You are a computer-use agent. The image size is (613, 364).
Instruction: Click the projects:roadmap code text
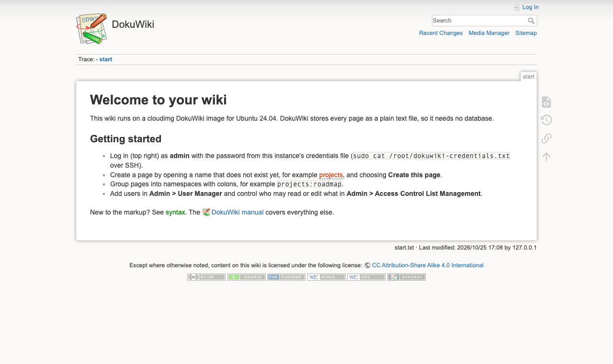[x=309, y=184]
